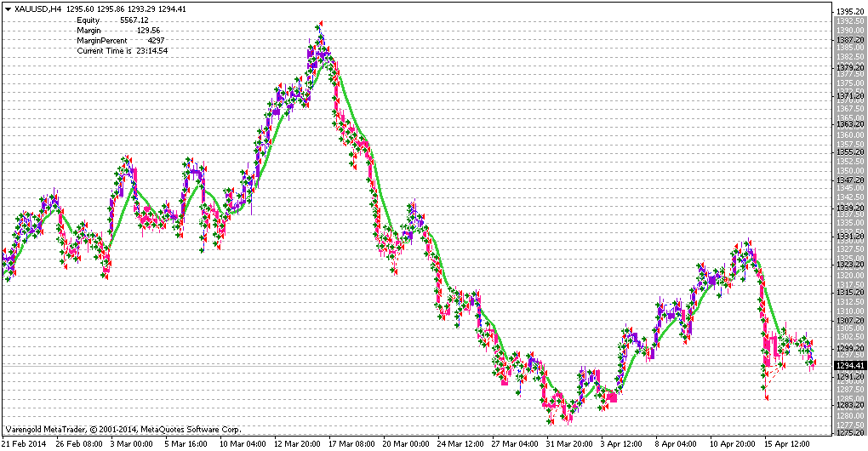This screenshot has width=868, height=451.
Task: Click the 1307.20 price axis label
Action: point(850,321)
